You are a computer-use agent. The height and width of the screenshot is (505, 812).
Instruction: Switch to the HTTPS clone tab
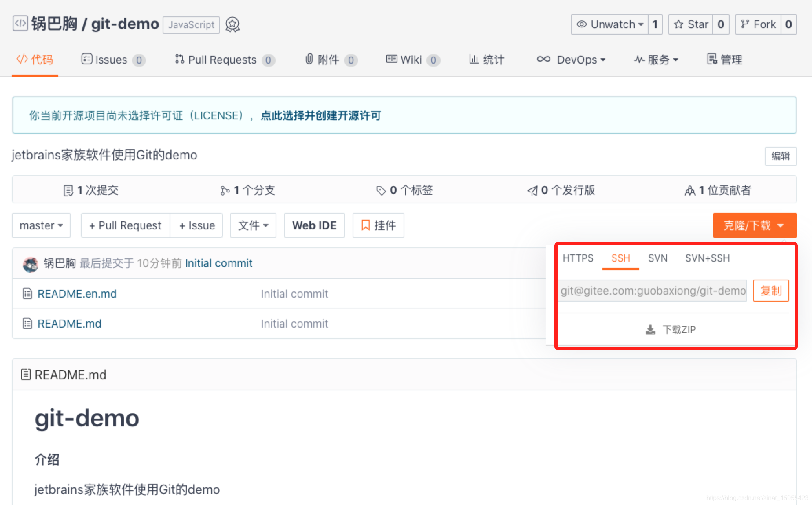pos(578,258)
